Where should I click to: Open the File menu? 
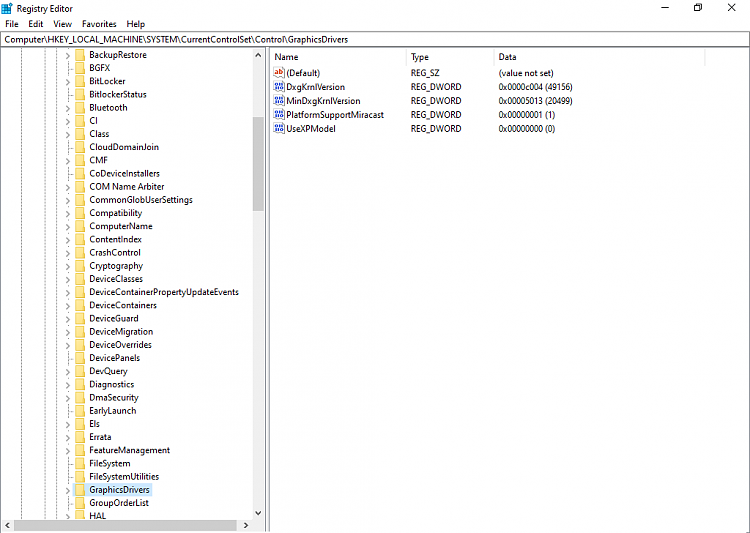tap(12, 24)
